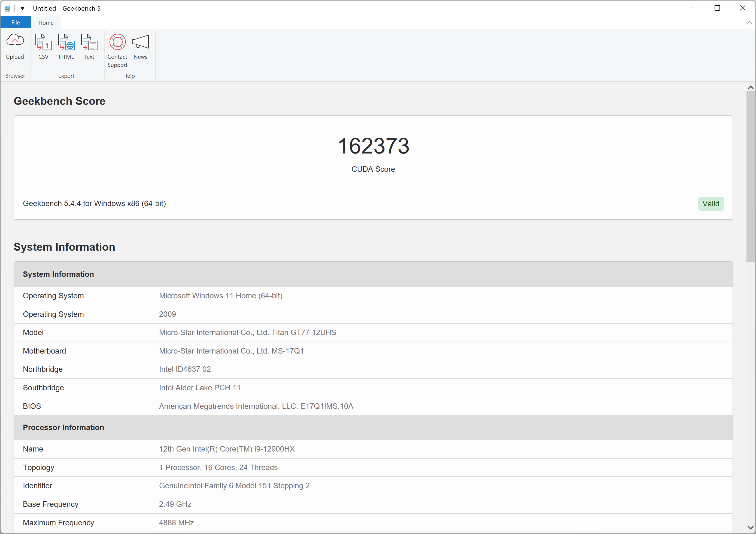Minimize the Geekbench 5 window
The height and width of the screenshot is (534, 756).
(692, 8)
